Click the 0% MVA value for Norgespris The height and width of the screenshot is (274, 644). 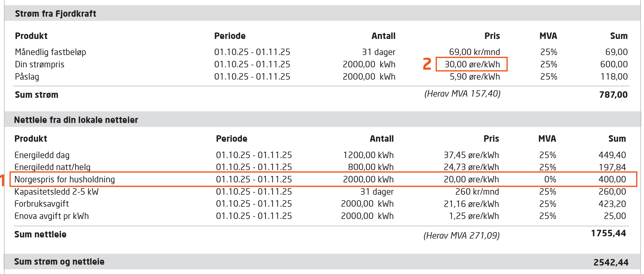pos(550,179)
